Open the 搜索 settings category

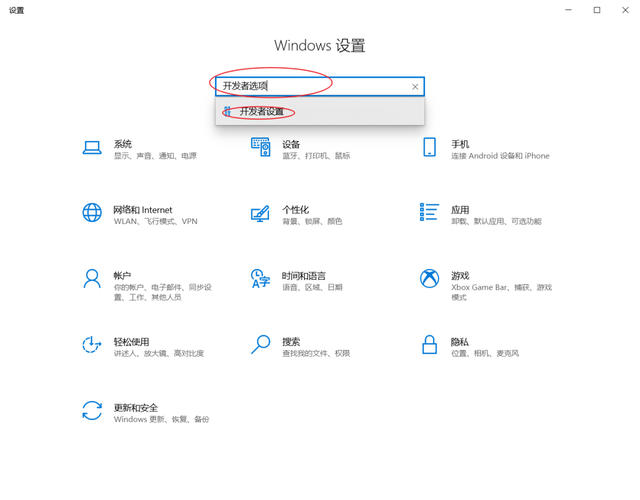[291, 342]
